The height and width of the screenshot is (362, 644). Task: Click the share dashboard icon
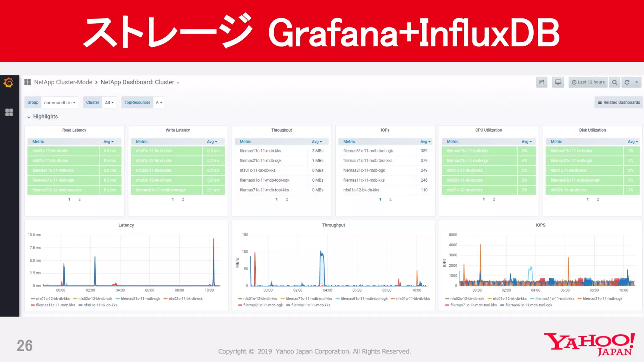[x=541, y=82]
